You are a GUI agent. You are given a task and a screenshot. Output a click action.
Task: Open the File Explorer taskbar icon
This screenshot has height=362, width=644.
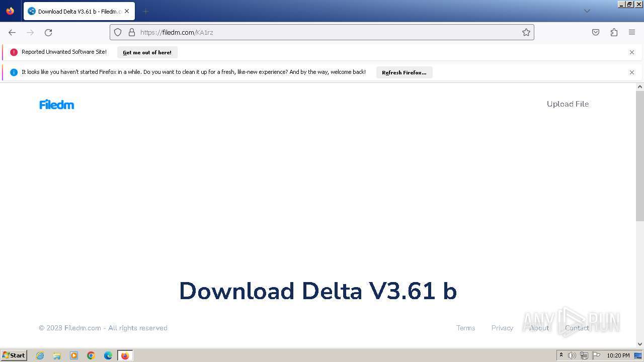57,355
